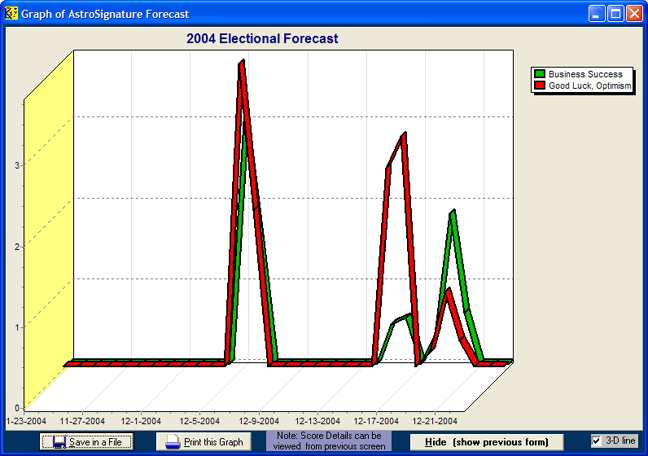Viewport: 648px width, 456px height.
Task: Select the 12-9-2004 date on the axis
Action: (x=259, y=421)
